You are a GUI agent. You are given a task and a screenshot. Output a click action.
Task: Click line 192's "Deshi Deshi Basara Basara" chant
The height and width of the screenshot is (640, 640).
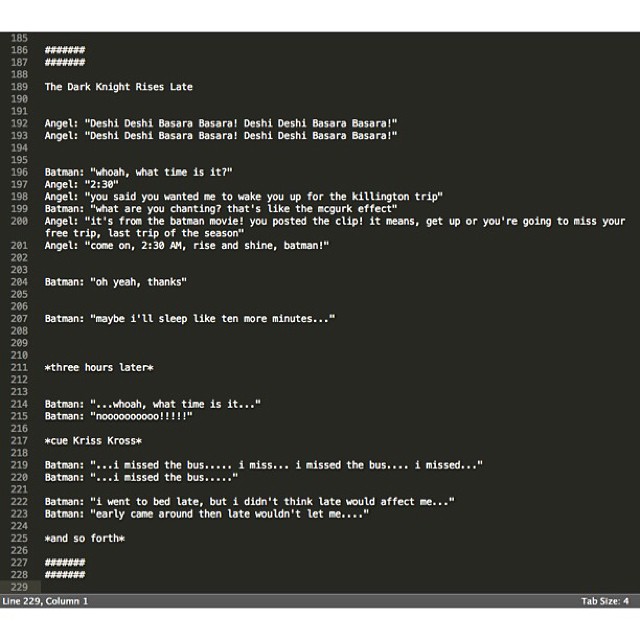click(x=220, y=123)
